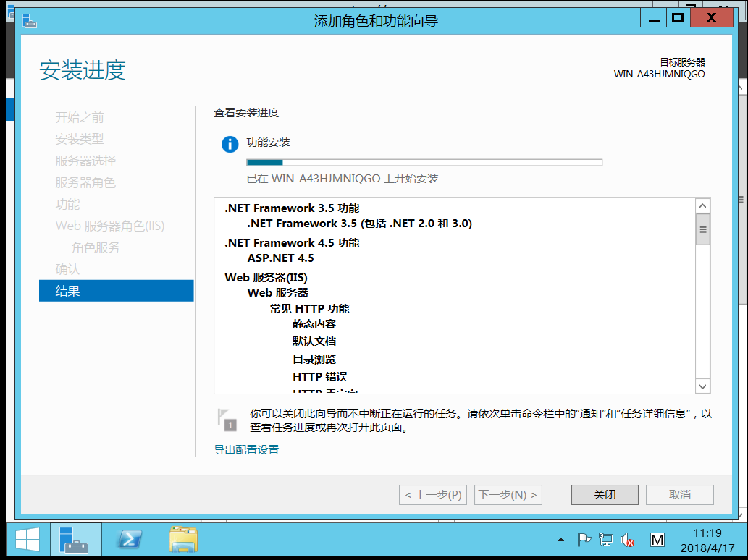The image size is (748, 560).
Task: Select the 安装类型 step in the sidebar
Action: click(x=79, y=139)
